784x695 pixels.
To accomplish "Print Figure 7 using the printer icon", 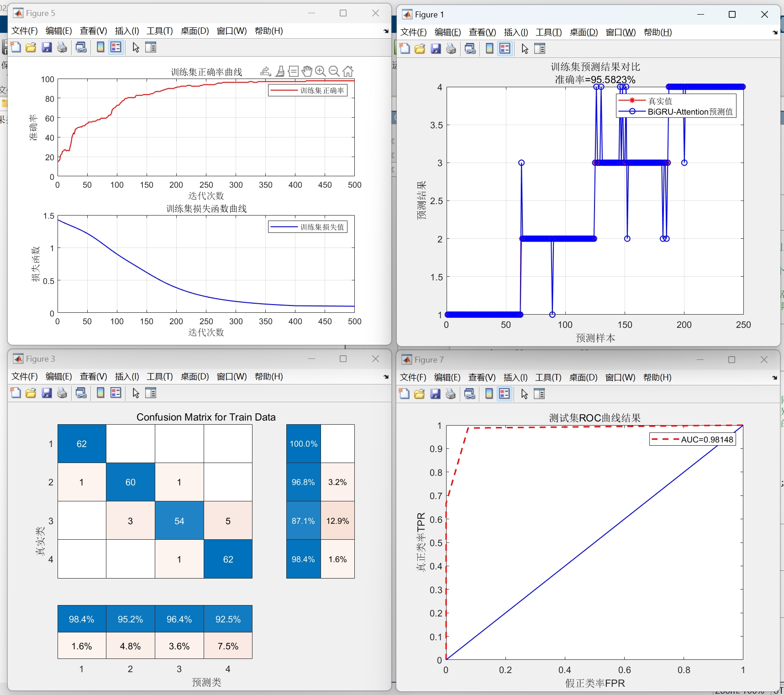I will (x=451, y=394).
